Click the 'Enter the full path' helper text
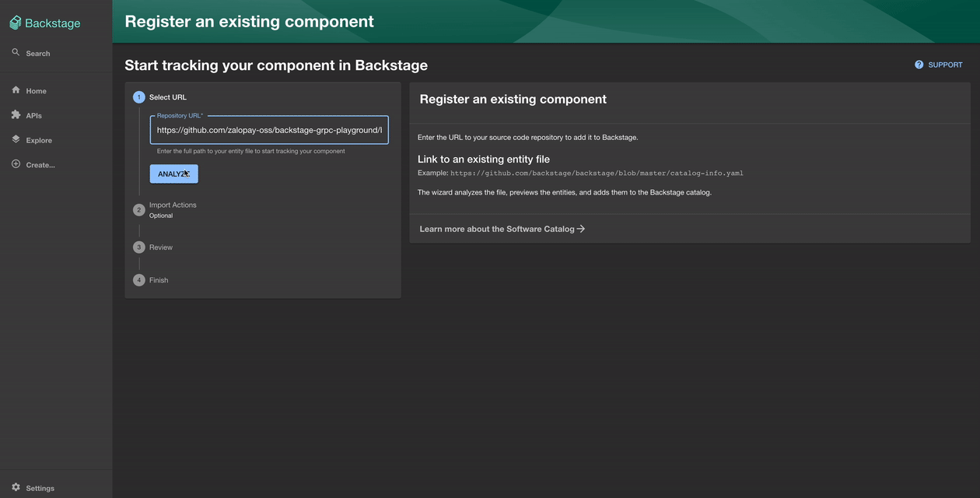980x498 pixels. 251,151
